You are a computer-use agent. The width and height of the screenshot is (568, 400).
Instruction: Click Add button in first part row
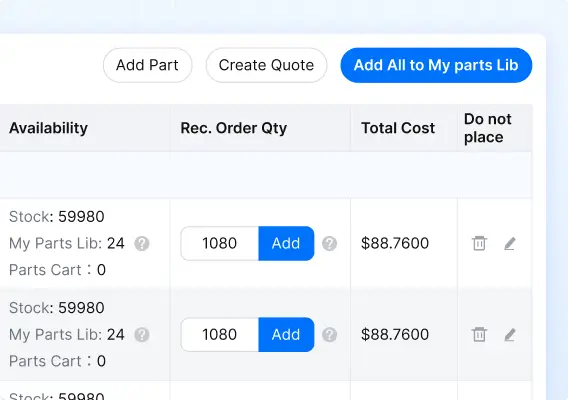click(x=286, y=243)
